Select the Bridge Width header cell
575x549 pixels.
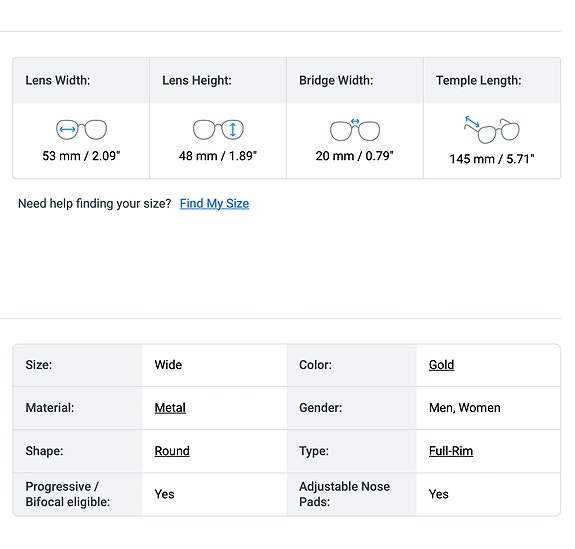pyautogui.click(x=355, y=80)
